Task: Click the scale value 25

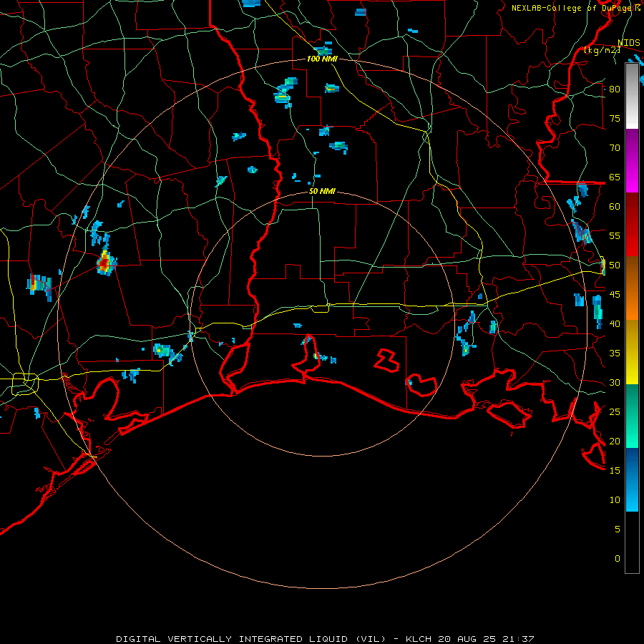Action: [x=615, y=412]
